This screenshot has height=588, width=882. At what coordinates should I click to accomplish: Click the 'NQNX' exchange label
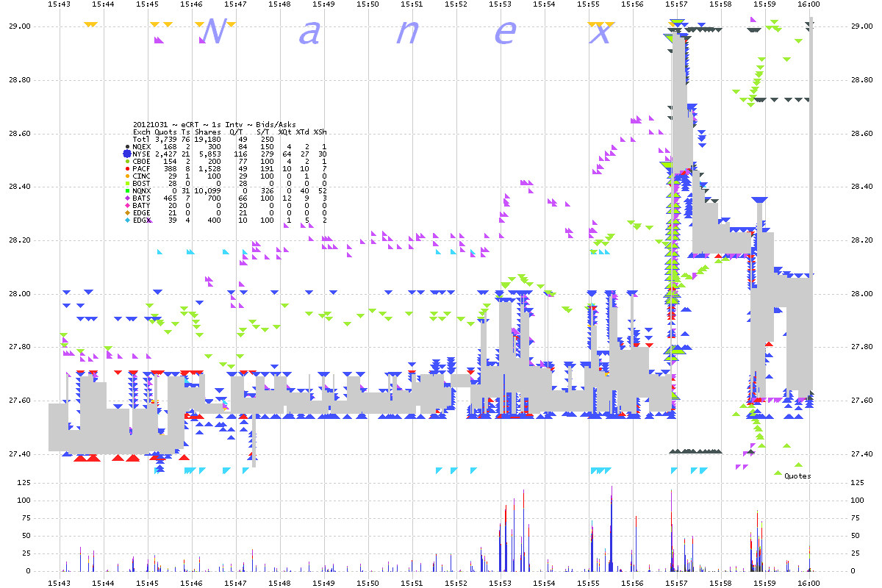[141, 191]
